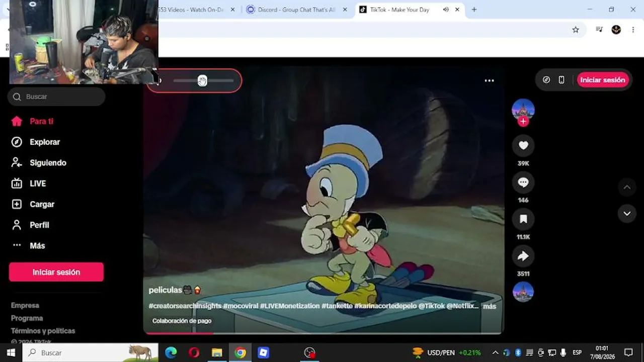The image size is (644, 362).
Task: Click the Colaboración de pago label
Action: point(182,321)
